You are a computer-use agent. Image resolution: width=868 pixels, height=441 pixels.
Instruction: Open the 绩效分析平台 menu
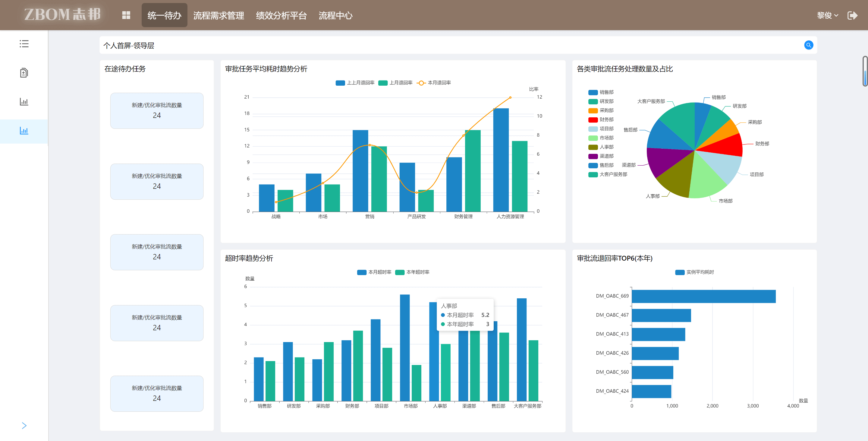pos(281,15)
